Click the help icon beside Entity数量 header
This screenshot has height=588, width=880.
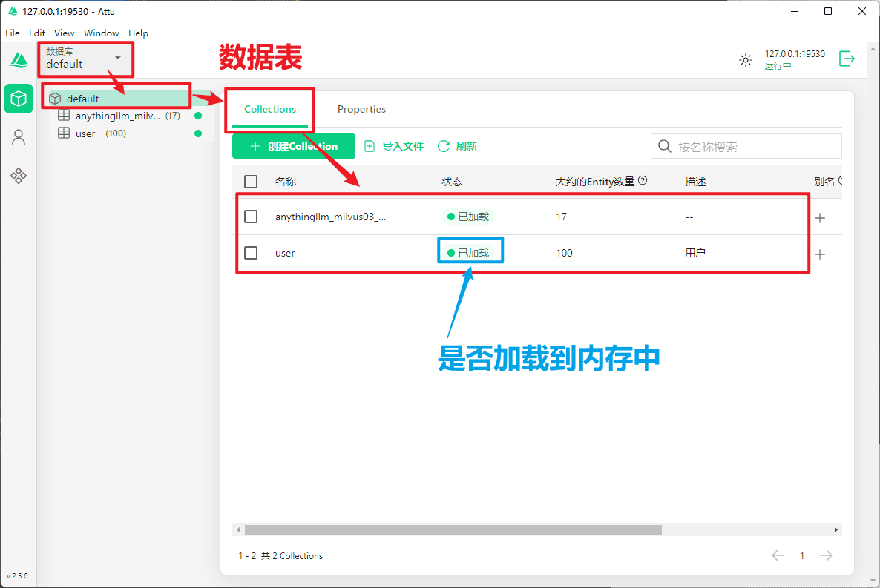643,180
